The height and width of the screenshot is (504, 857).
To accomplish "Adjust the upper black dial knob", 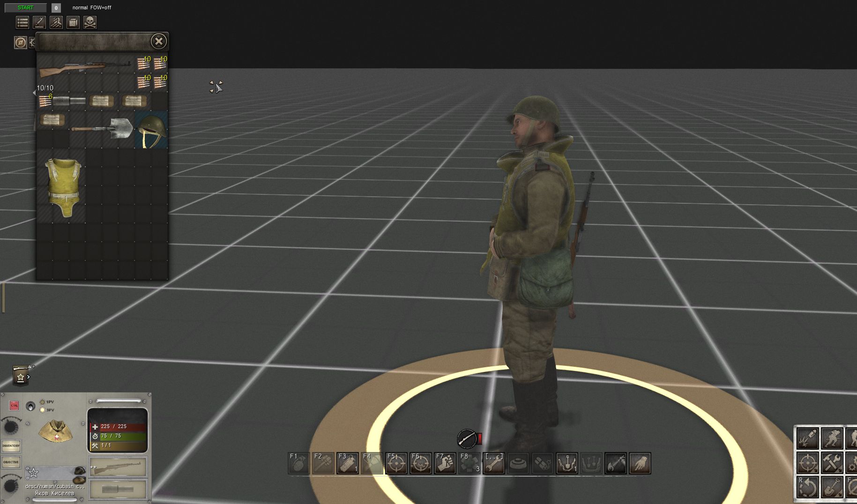I will 10,426.
